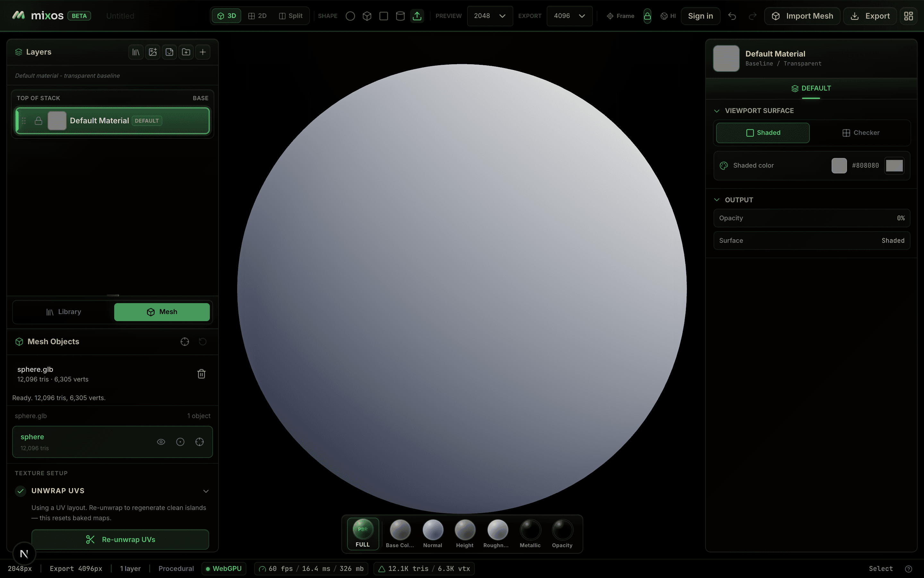Screen dimensions: 924x578
Task: Click the Default Material header swatch
Action: 726,58
